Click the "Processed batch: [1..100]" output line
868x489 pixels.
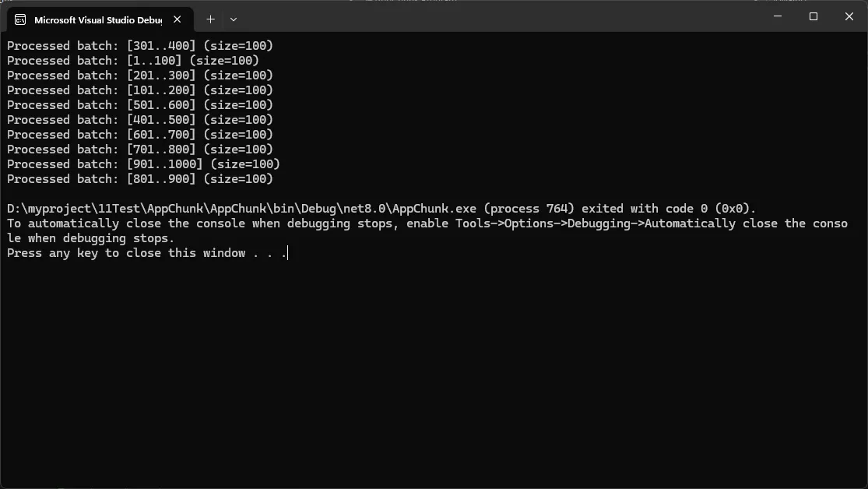click(x=133, y=61)
